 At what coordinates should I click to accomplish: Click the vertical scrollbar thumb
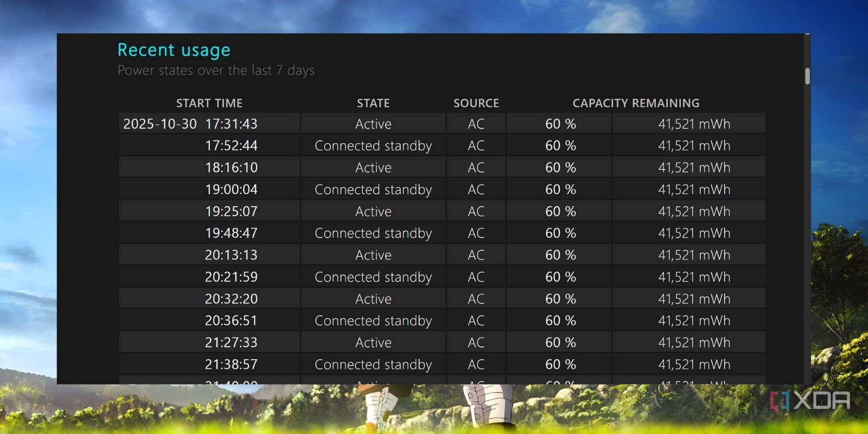click(807, 76)
